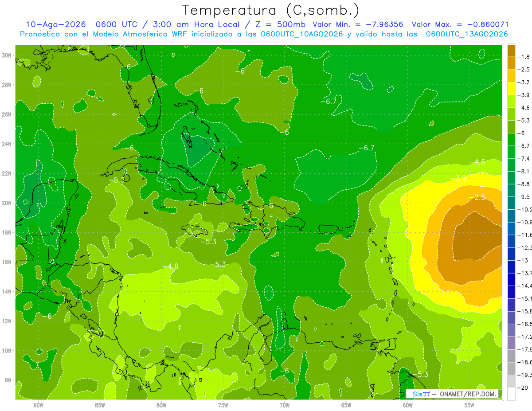Click the 22N latitude axis label
532x411 pixels.
(6, 173)
